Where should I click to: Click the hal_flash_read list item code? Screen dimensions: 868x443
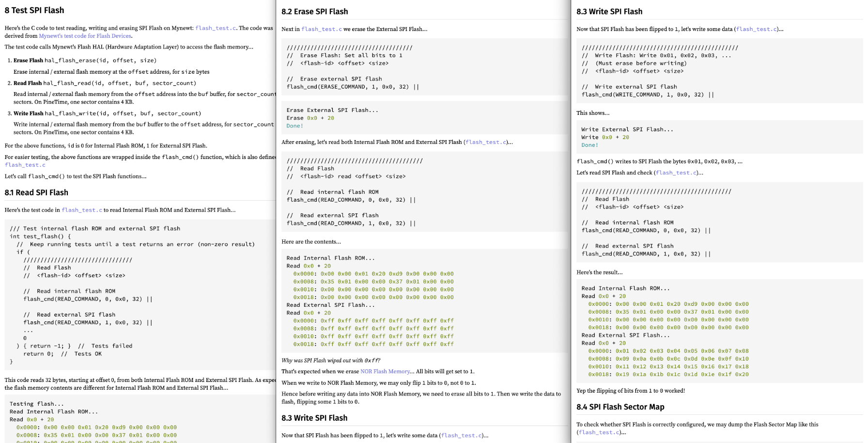120,83
